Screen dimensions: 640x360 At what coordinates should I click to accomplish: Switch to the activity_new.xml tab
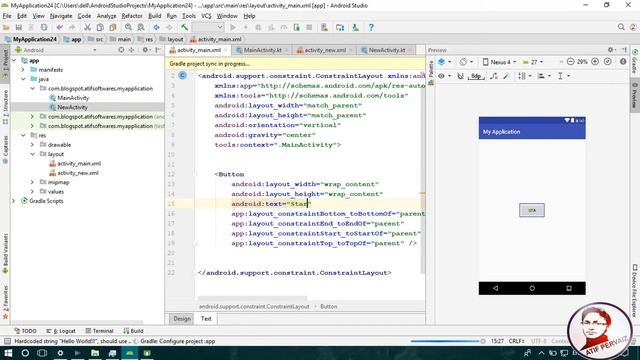click(325, 50)
